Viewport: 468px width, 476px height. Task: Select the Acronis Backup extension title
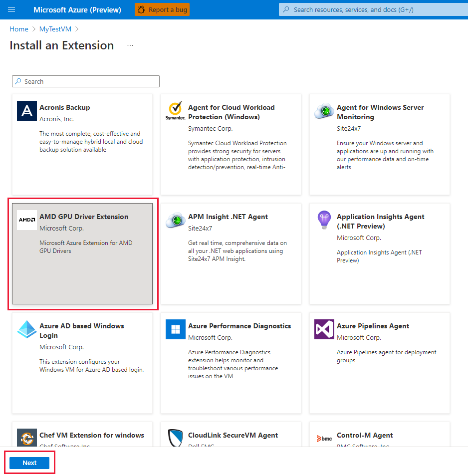(x=65, y=107)
